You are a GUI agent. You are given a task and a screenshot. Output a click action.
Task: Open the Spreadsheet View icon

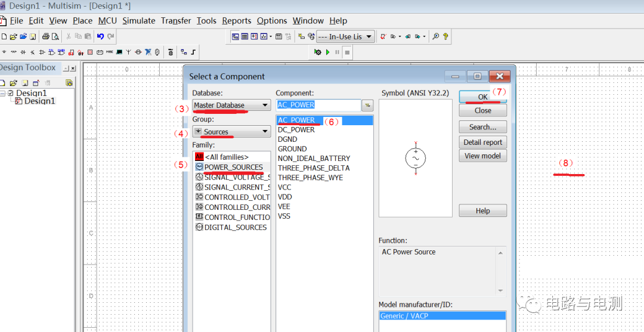(x=245, y=36)
